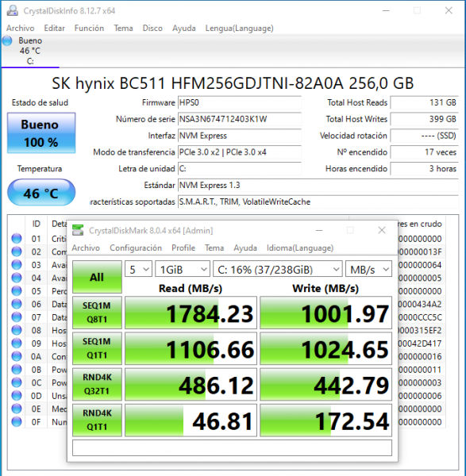Open Configuración menu in CrystalDiskMark
The width and height of the screenshot is (466, 476).
[x=136, y=248]
